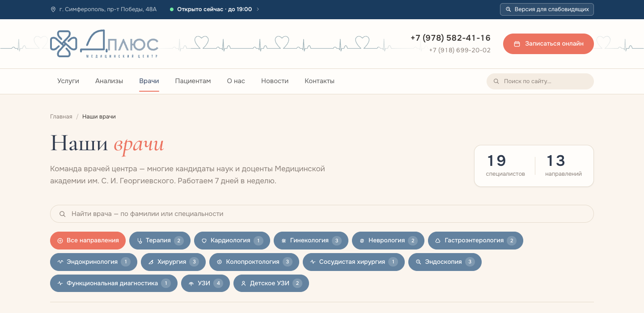Click the location pin icon beside the address
This screenshot has width=644, height=313.
pyautogui.click(x=53, y=9)
